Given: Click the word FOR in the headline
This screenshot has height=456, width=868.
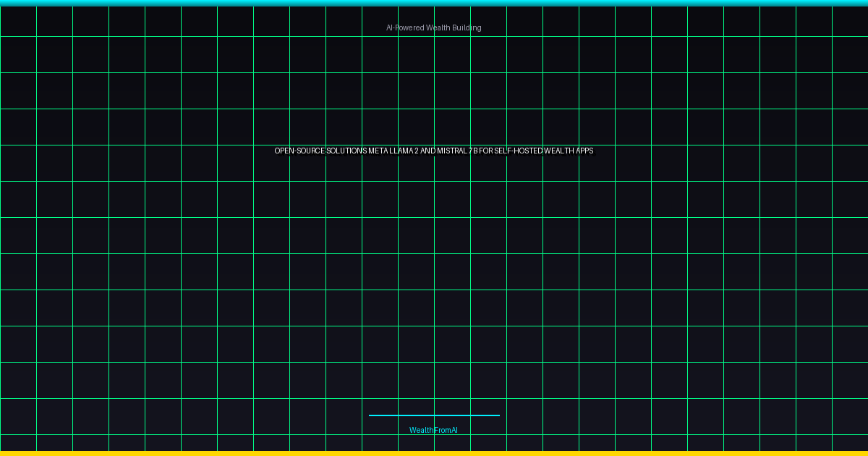Looking at the screenshot, I should 486,151.
